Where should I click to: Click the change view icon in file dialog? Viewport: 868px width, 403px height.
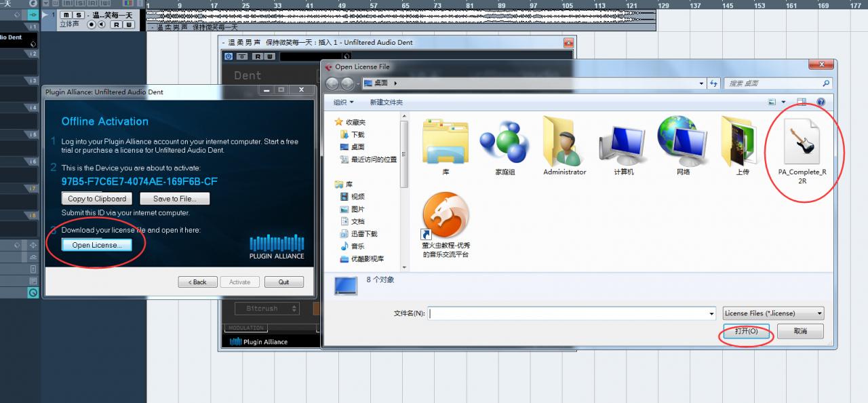772,102
